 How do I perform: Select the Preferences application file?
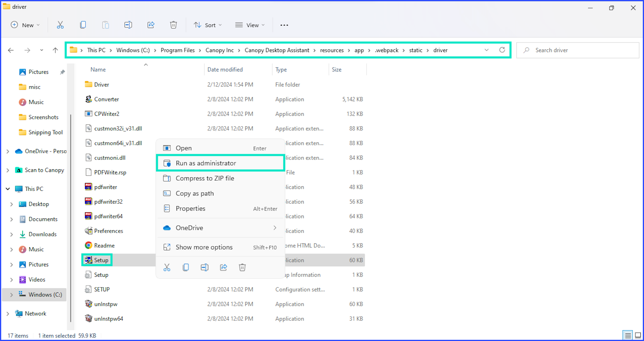109,231
